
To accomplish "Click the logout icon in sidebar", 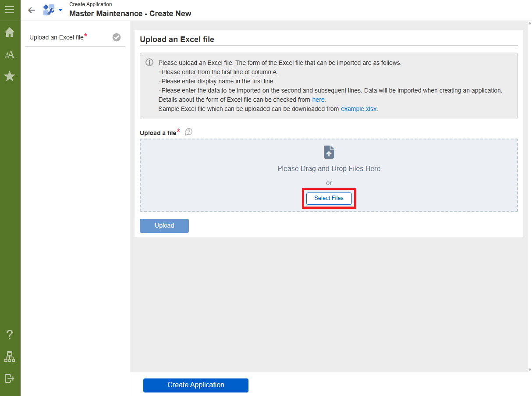I will 10,378.
